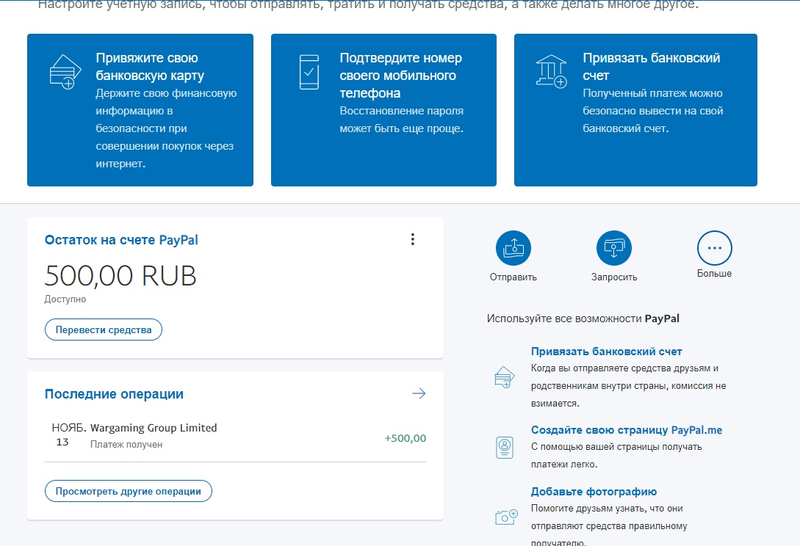Open the Больше ellipsis circle icon

714,248
